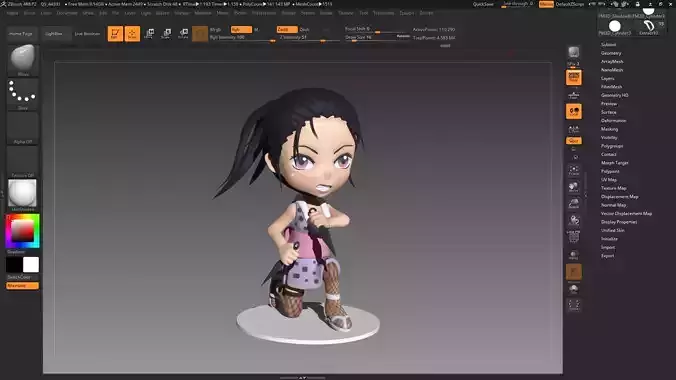Toggle the Floor grid button

pyautogui.click(x=573, y=94)
